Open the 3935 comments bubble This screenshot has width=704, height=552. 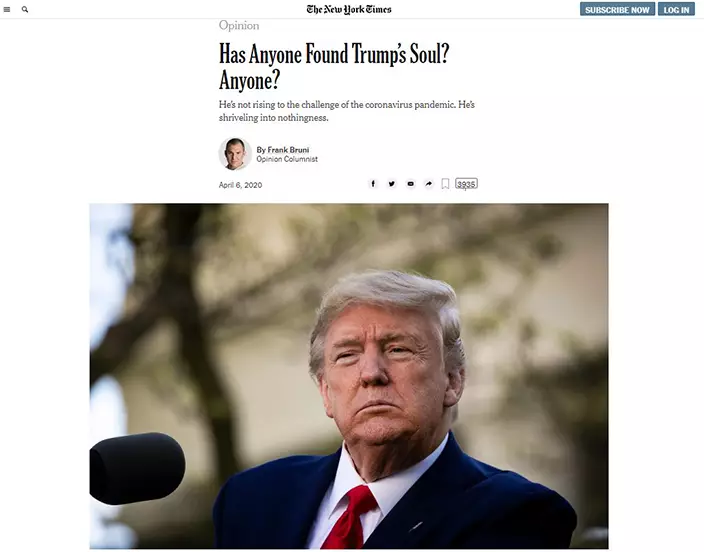pyautogui.click(x=466, y=184)
